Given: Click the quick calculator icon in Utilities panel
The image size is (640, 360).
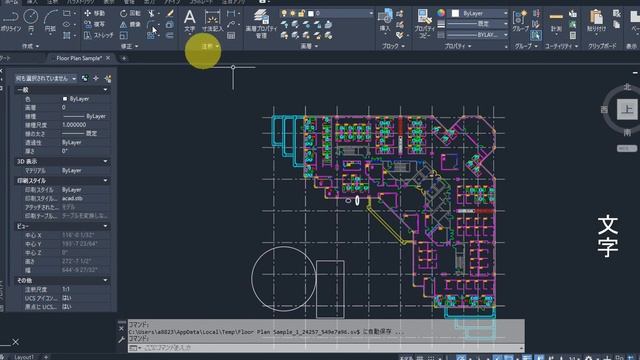Looking at the screenshot, I should tap(573, 36).
